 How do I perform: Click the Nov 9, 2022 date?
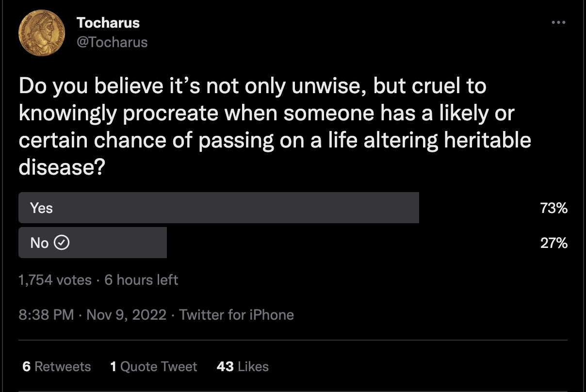coord(126,315)
